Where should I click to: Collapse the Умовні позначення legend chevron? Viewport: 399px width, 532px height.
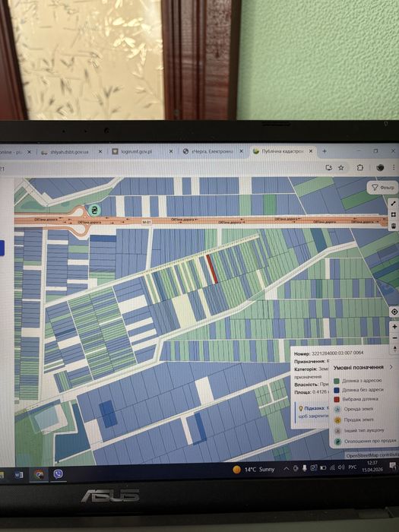391,367
